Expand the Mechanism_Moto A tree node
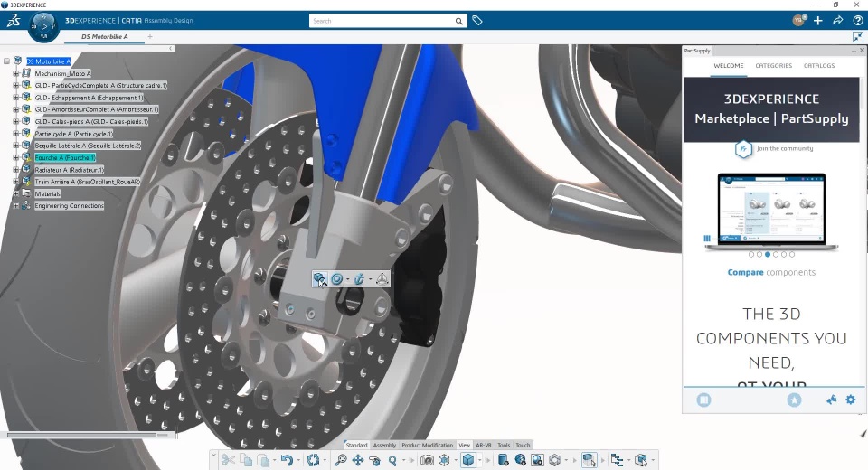This screenshot has height=470, width=868. coord(16,73)
